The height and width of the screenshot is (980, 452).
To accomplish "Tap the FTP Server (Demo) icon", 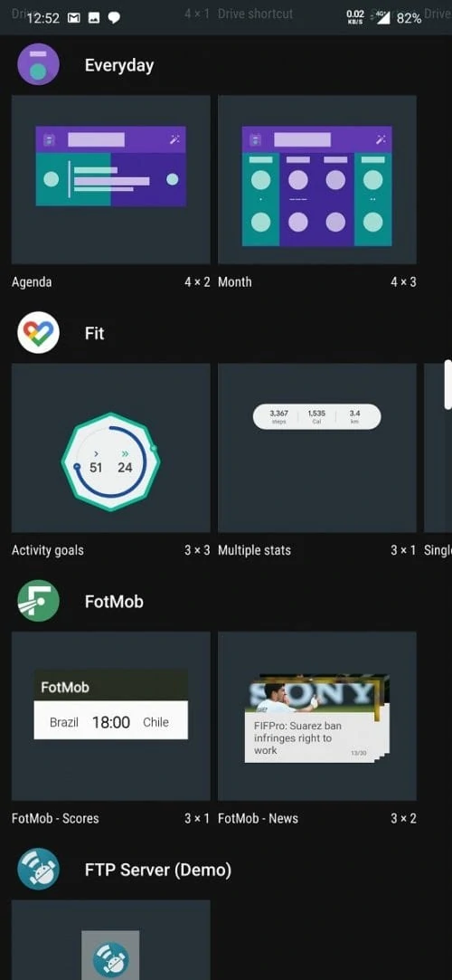I will point(38,869).
